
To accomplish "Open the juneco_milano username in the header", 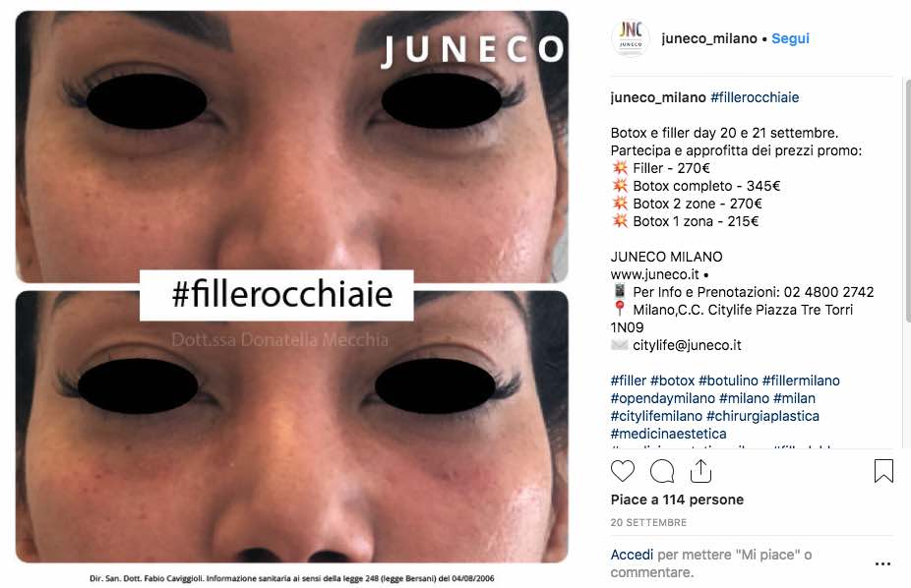I will point(708,38).
